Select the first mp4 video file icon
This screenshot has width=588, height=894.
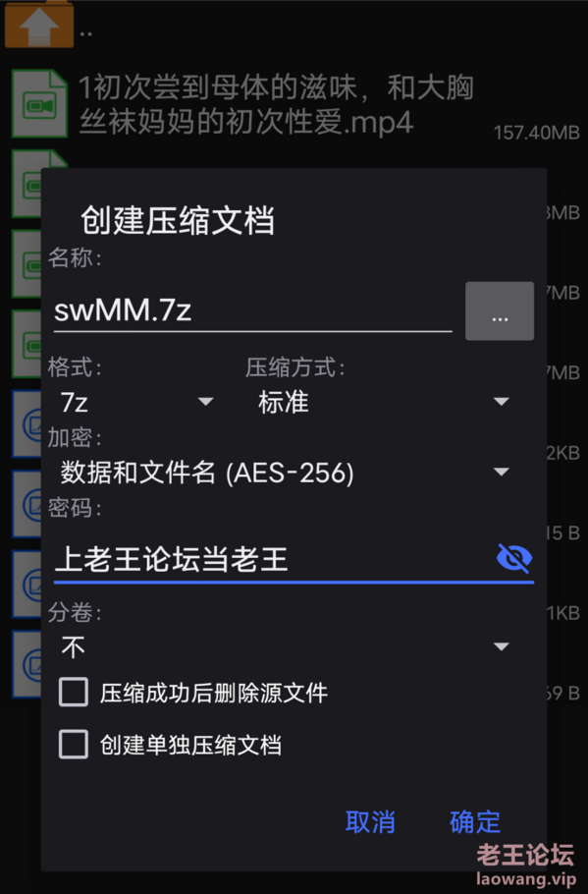[x=40, y=104]
